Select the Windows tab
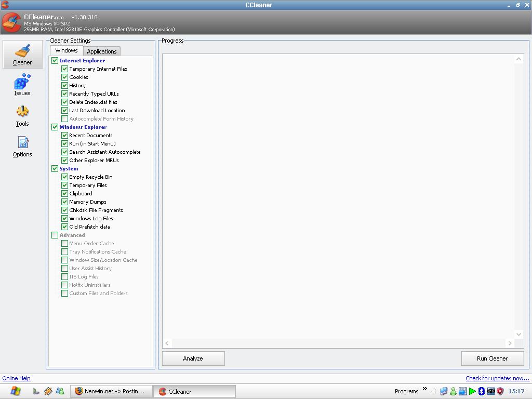 pyautogui.click(x=66, y=50)
